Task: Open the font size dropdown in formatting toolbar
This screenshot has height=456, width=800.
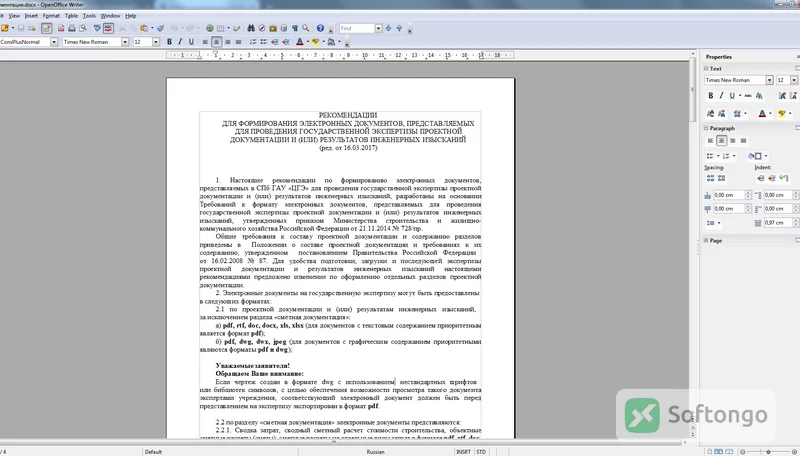Action: click(156, 42)
